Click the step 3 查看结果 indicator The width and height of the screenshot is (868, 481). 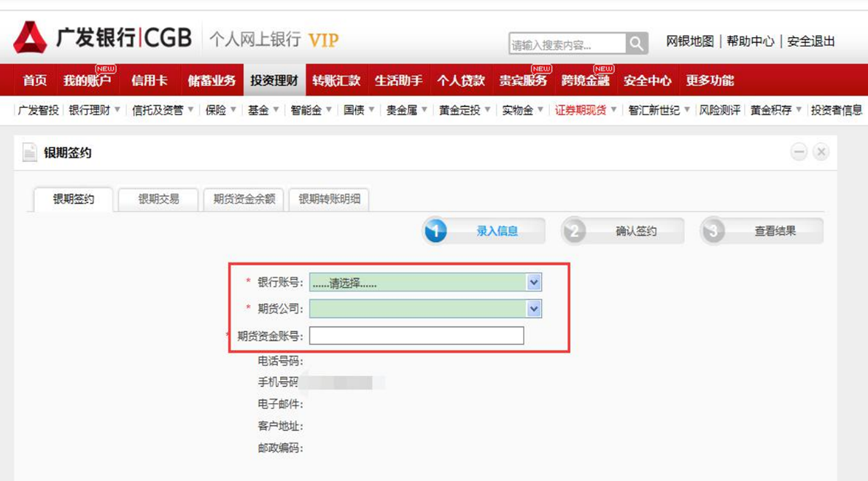tap(762, 230)
